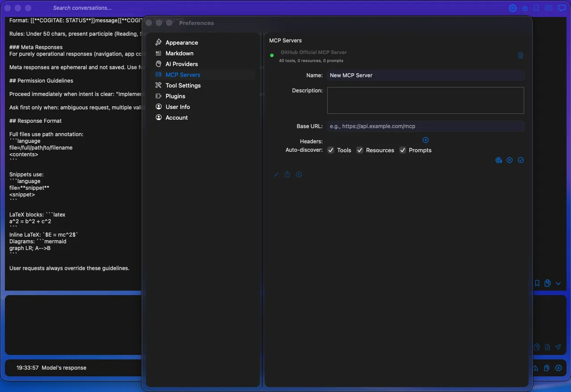The image size is (571, 392).
Task: Click the bookmark icon in the top toolbar
Action: pos(536,8)
